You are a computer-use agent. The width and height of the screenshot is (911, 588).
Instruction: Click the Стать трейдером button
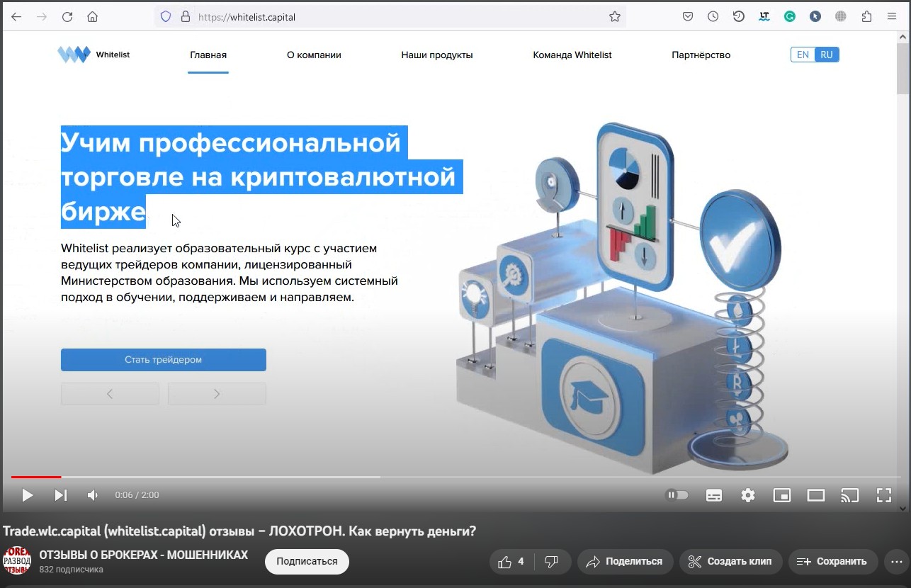tap(164, 360)
